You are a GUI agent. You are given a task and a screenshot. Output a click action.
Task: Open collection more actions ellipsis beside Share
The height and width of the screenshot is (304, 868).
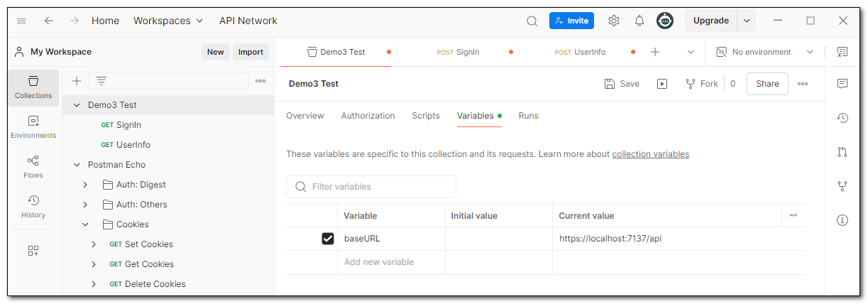tap(803, 84)
